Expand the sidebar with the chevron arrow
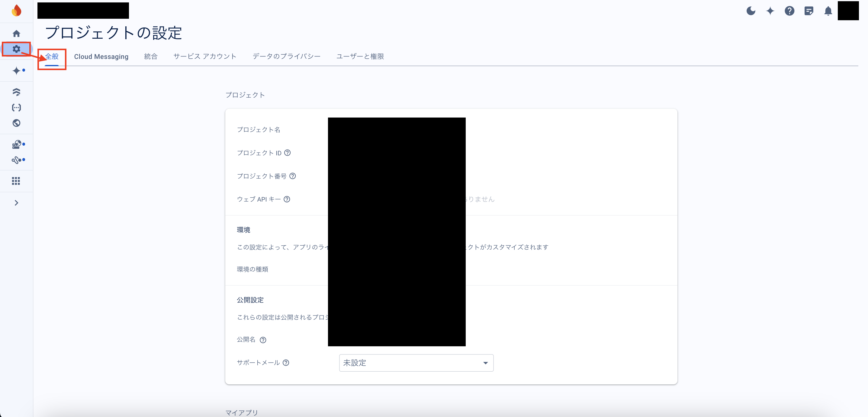868x417 pixels. (x=16, y=202)
